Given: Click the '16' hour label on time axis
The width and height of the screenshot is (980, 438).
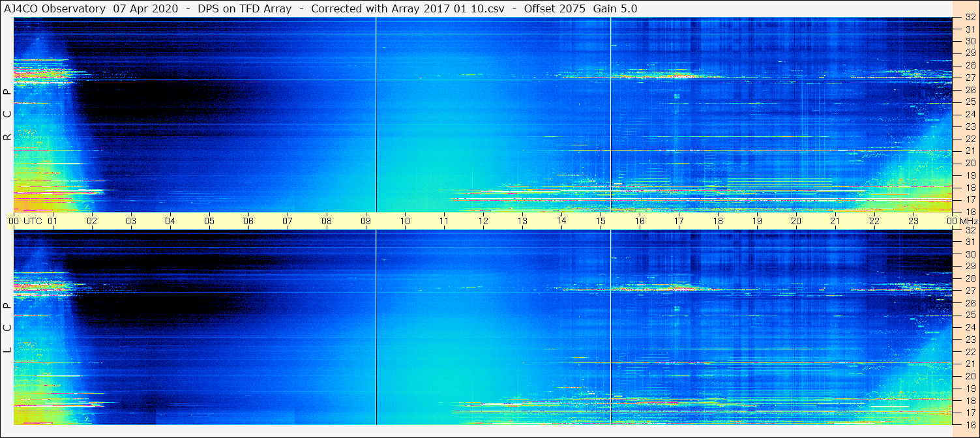Looking at the screenshot, I should click(640, 221).
